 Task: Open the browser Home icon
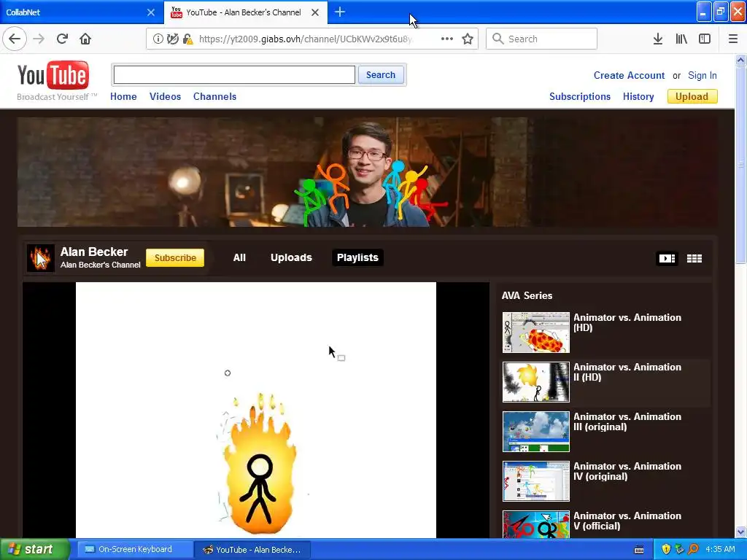tap(85, 39)
